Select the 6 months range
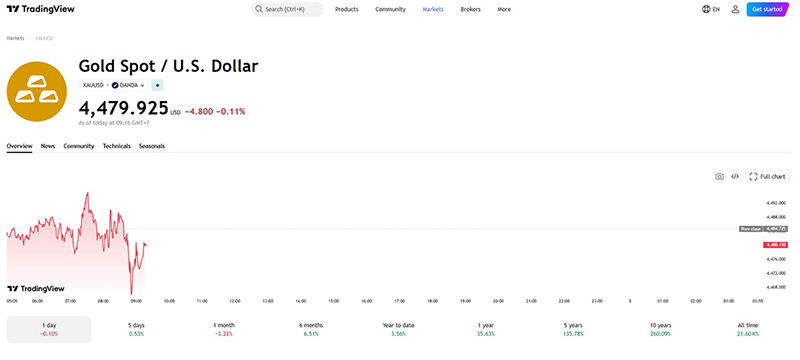 coord(311,329)
